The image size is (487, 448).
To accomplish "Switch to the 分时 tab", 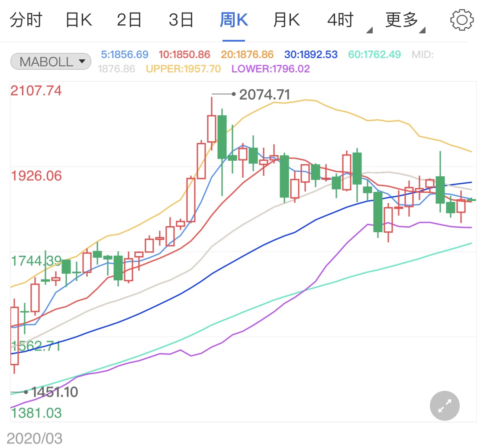I will click(x=26, y=20).
